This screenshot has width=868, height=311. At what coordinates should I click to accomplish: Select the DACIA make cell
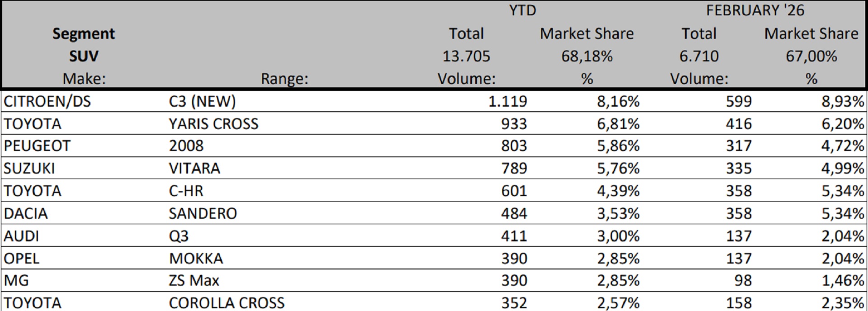click(x=25, y=213)
